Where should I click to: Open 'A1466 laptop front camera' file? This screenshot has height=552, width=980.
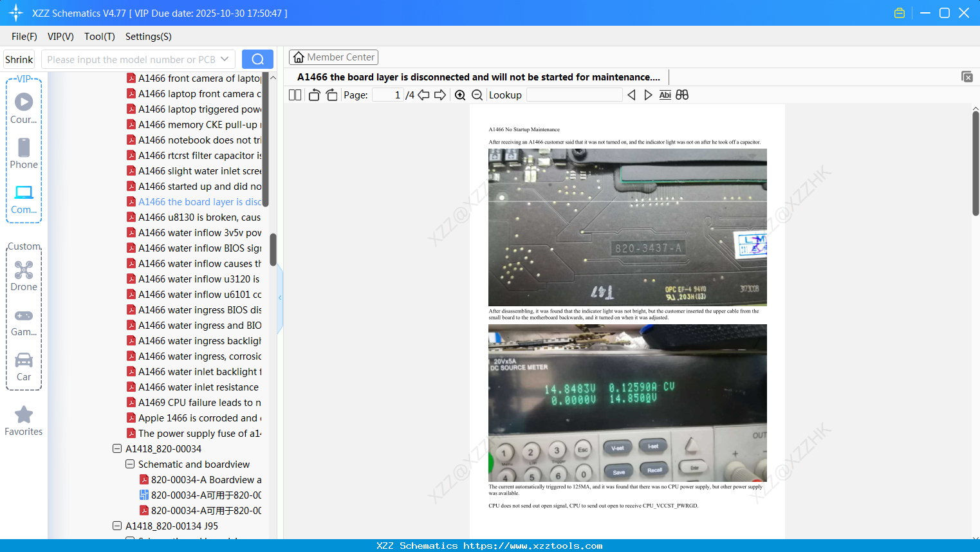click(199, 94)
